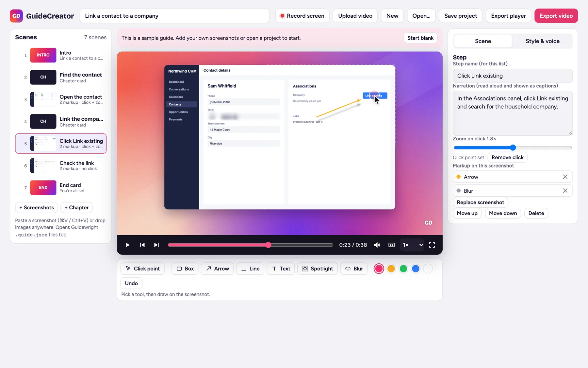Select scene 3 Open the contact
588x368 pixels.
pyautogui.click(x=61, y=99)
